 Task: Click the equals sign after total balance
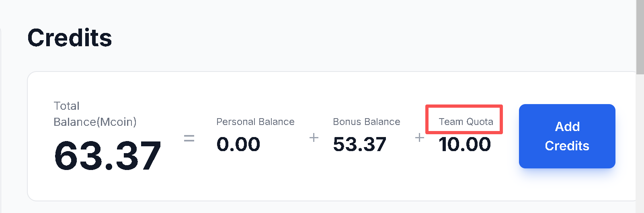(189, 139)
